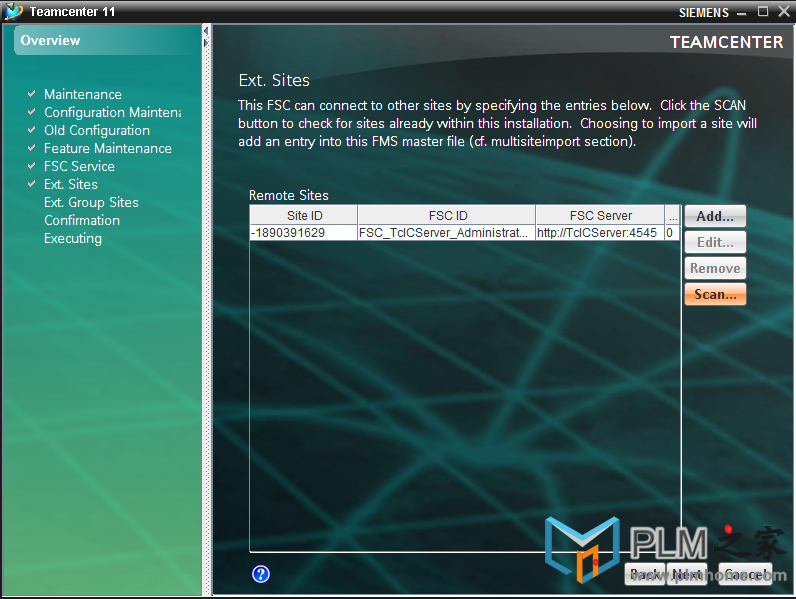Click the Teamcenter app icon in title bar
This screenshot has height=599, width=796.
click(13, 12)
